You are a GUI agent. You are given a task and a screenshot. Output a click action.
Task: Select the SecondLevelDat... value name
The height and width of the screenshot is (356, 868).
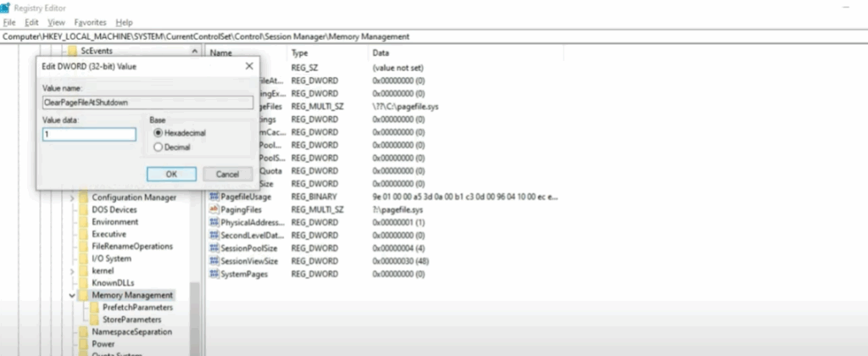[x=253, y=236]
